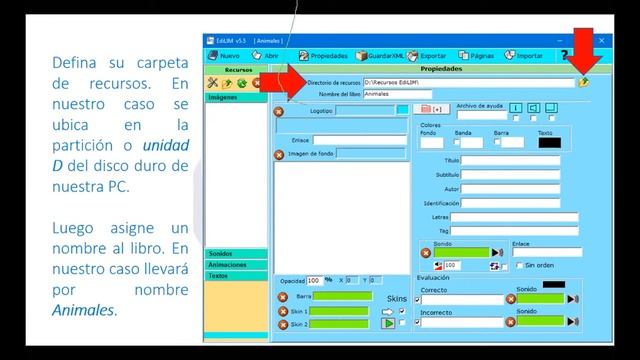Uncheck the Correcto checkbox
This screenshot has width=640, height=360.
417,300
